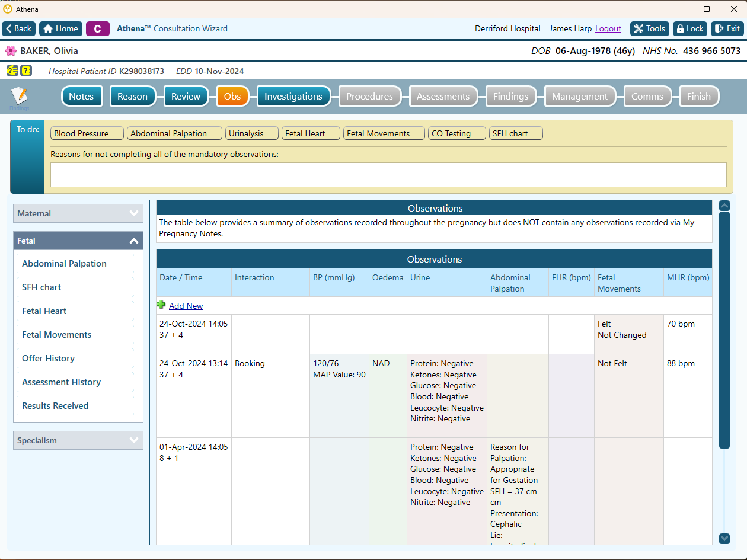Click the Fetal Movements to-do button

point(384,133)
